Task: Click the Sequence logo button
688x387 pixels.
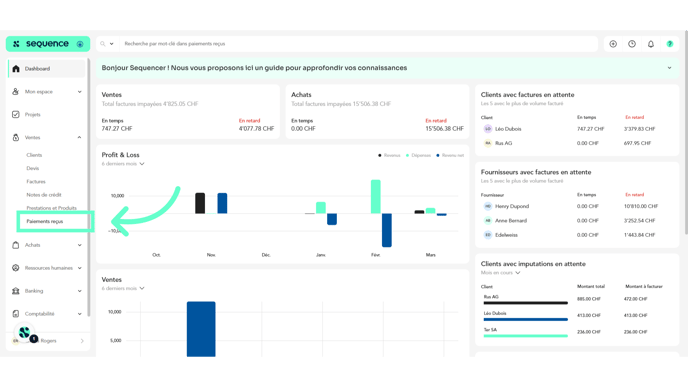Action: [48, 44]
